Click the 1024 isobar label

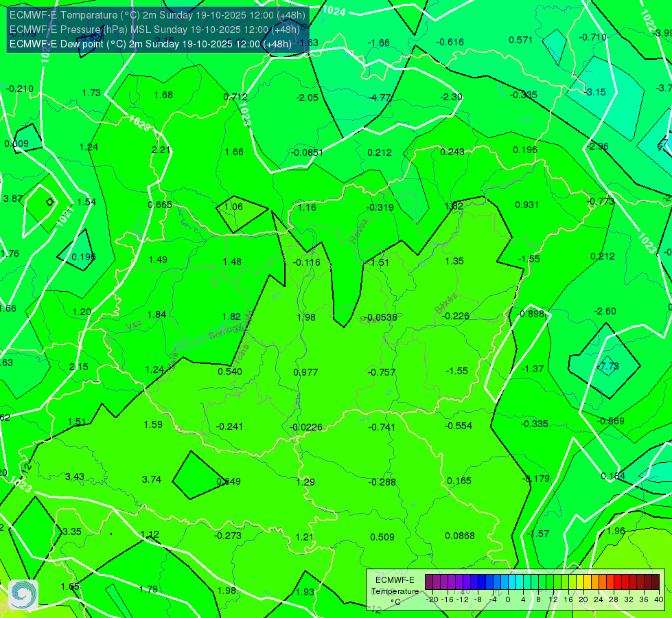coord(334,11)
